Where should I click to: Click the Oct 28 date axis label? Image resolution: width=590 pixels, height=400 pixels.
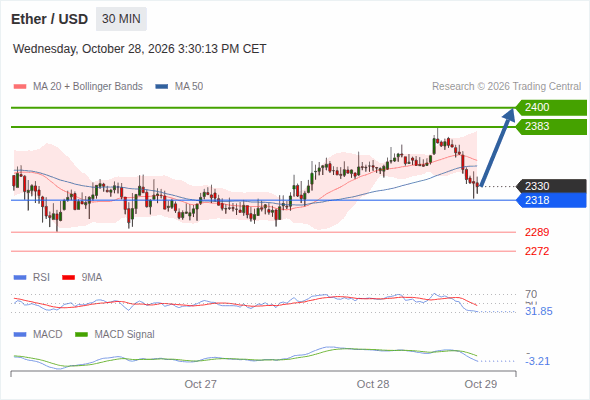373,384
